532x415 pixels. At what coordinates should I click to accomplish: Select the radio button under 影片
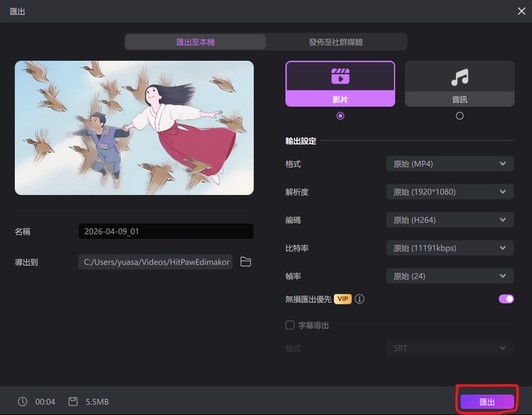tap(340, 115)
